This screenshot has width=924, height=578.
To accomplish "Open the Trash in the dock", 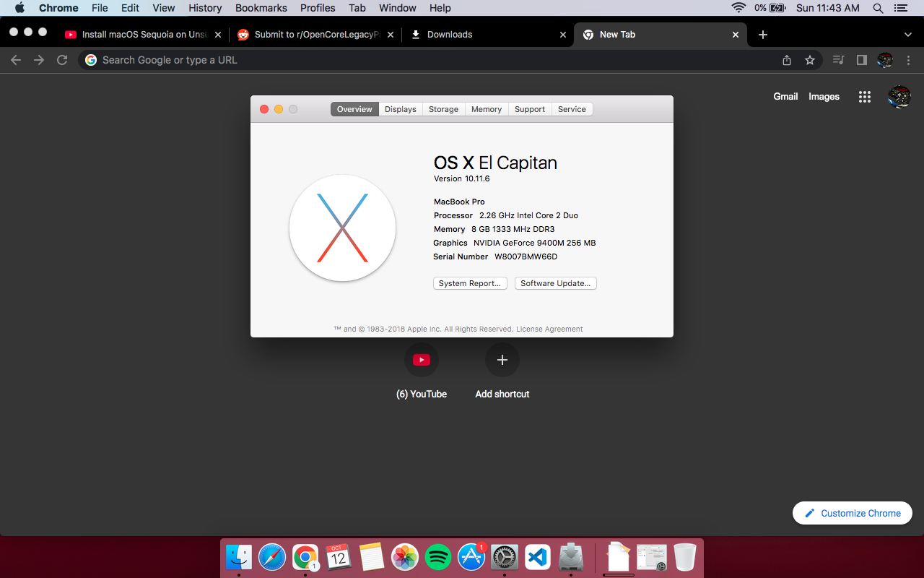I will [685, 557].
